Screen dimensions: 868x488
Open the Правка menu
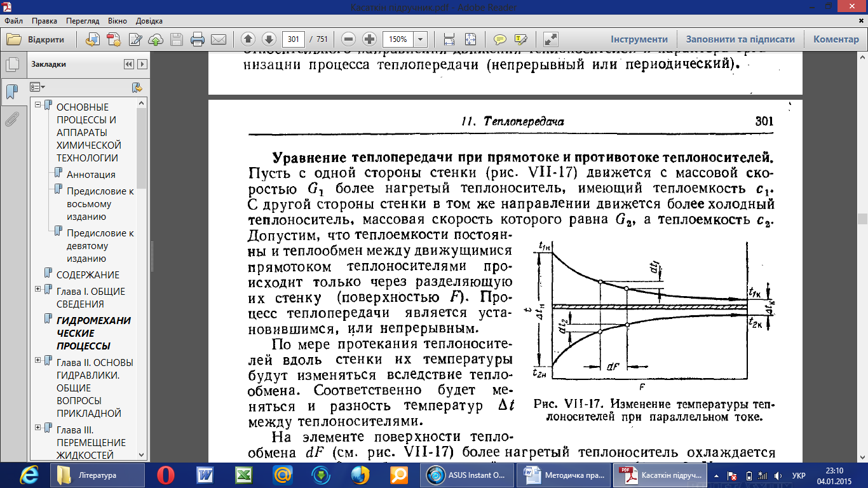point(44,21)
